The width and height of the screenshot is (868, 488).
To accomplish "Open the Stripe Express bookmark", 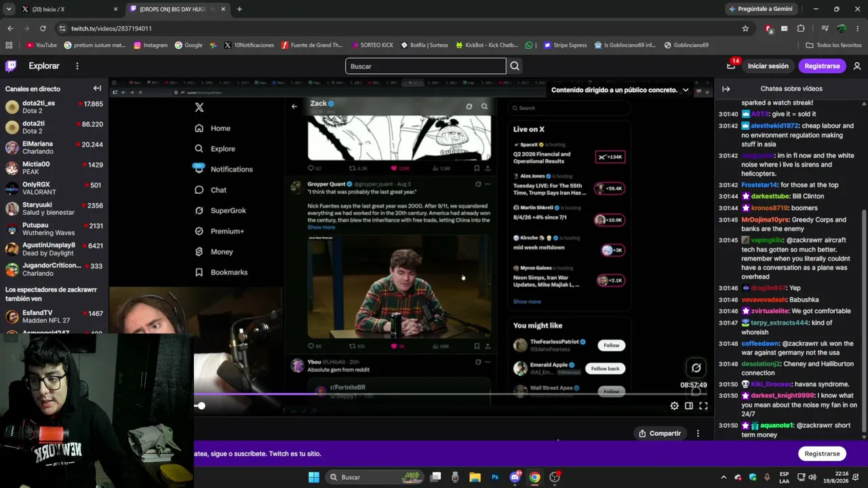I will 565,45.
